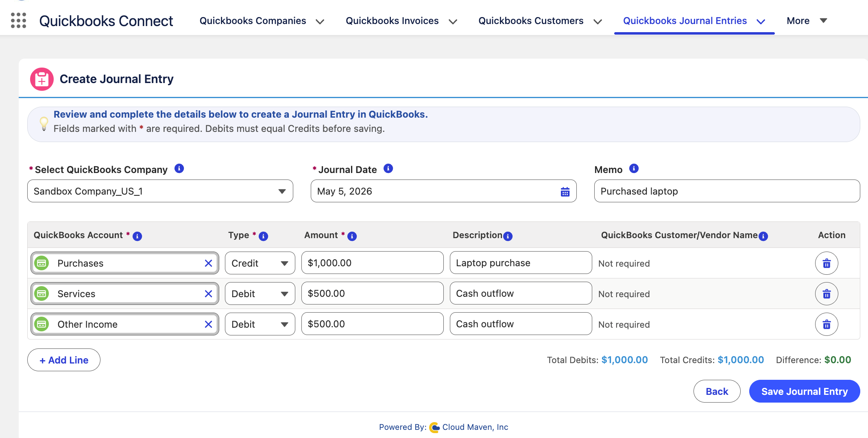This screenshot has height=438, width=868.
Task: Edit Services line Cash outflow description
Action: [521, 293]
